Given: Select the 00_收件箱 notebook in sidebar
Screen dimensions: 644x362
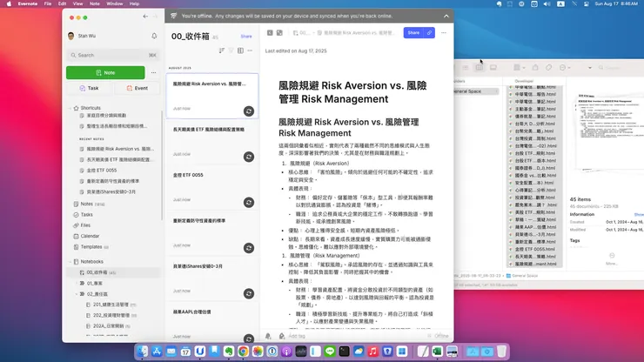Looking at the screenshot, I should click(x=113, y=272).
